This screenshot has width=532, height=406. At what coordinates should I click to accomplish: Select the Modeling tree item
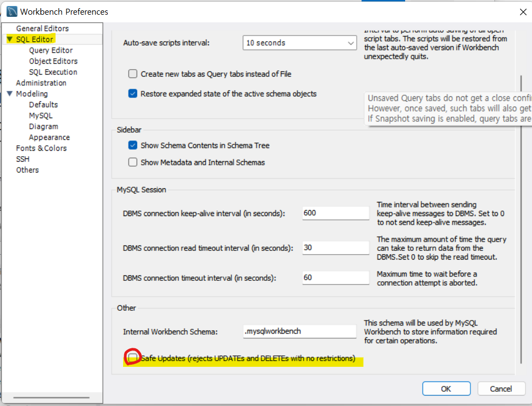coord(32,94)
